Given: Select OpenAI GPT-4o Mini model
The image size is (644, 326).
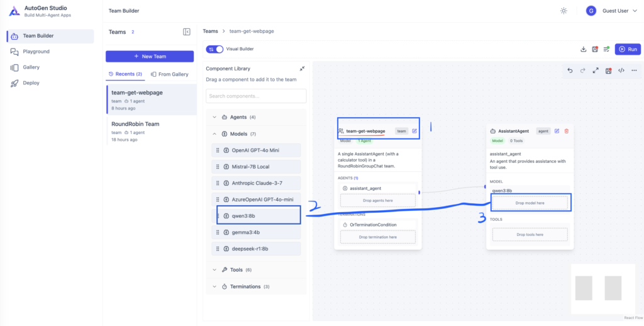Looking at the screenshot, I should [x=257, y=150].
